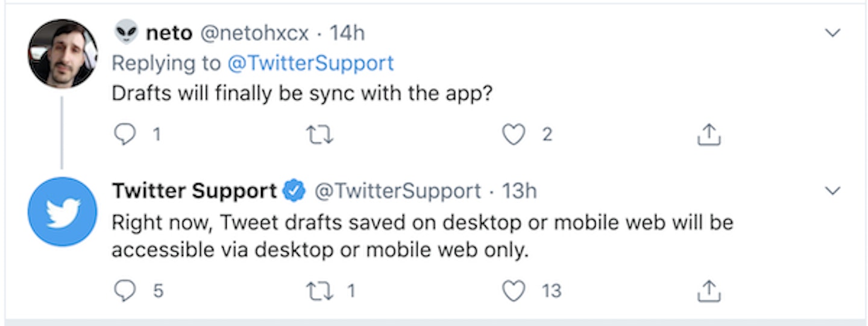This screenshot has height=326, width=868.
Task: Open the tweet text starting 'Right now, Tweet drafts'
Action: (x=422, y=235)
